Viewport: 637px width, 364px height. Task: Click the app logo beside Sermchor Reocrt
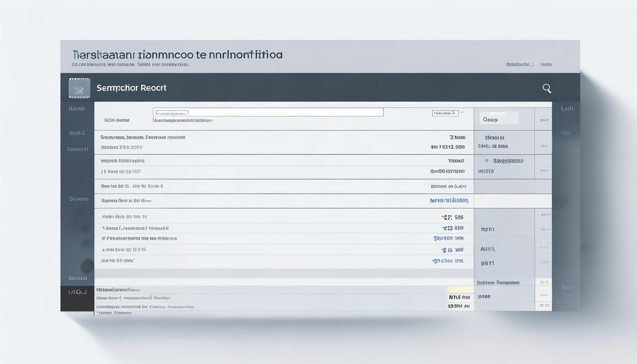(79, 88)
